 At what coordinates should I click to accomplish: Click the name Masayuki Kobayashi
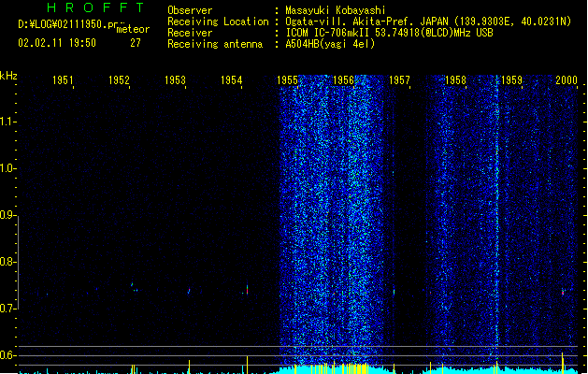point(336,10)
